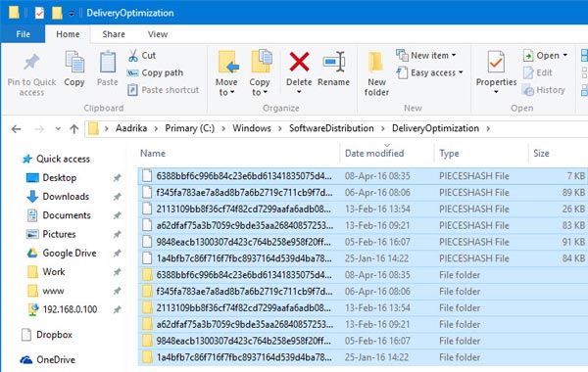Select the 26 KB PIECESHASH file 2113109b...
The width and height of the screenshot is (588, 372).
tap(363, 209)
